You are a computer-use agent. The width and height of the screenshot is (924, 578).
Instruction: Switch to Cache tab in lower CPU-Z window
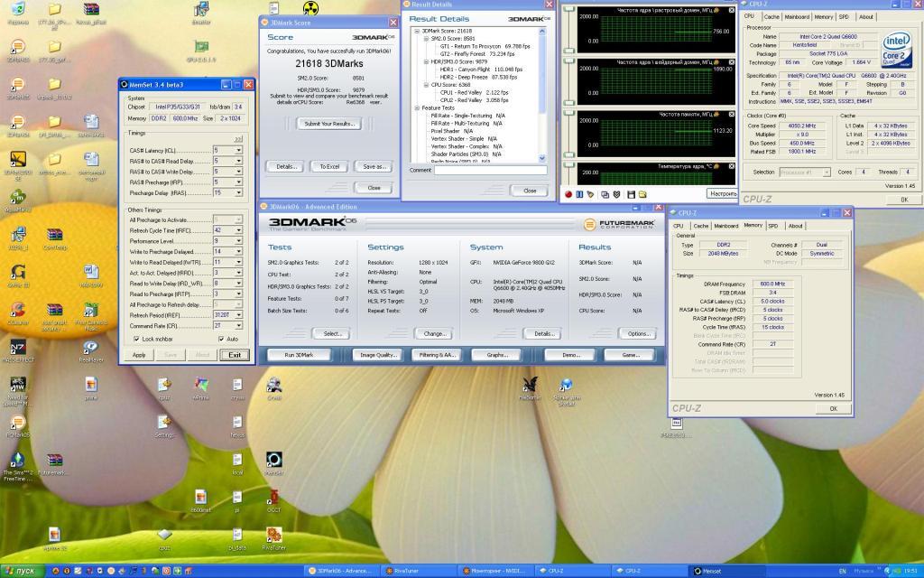point(700,226)
